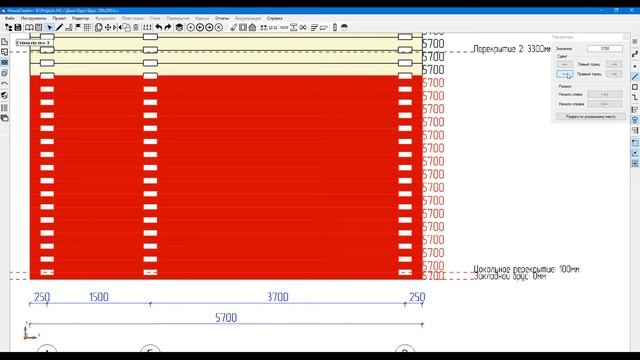The width and height of the screenshot is (640, 360).
Task: Click the house icon in toolbar
Action: click(x=252, y=27)
